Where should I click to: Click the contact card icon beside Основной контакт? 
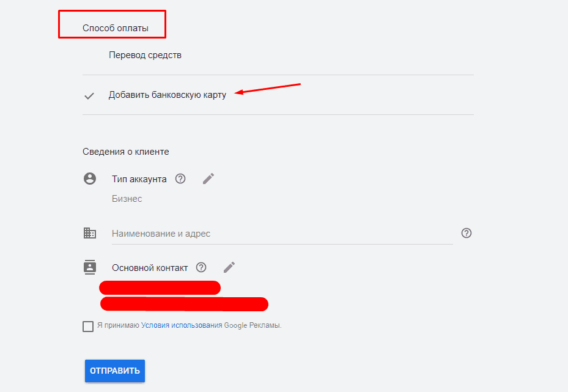point(89,267)
